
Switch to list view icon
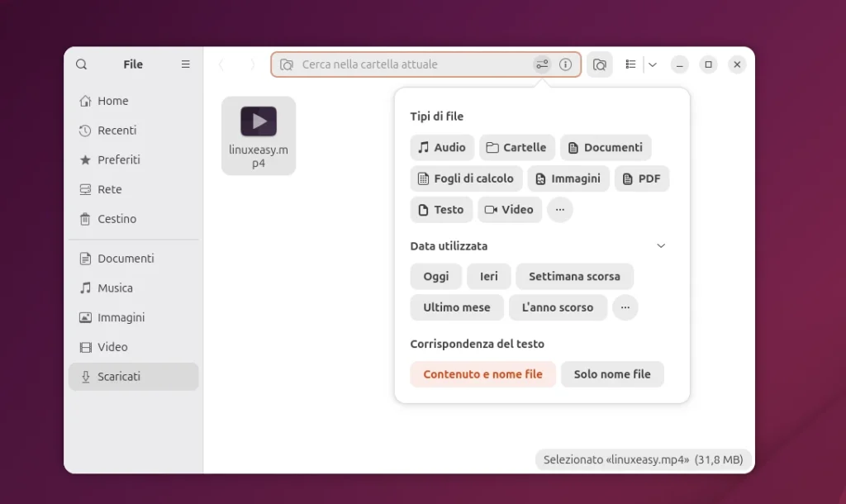630,64
